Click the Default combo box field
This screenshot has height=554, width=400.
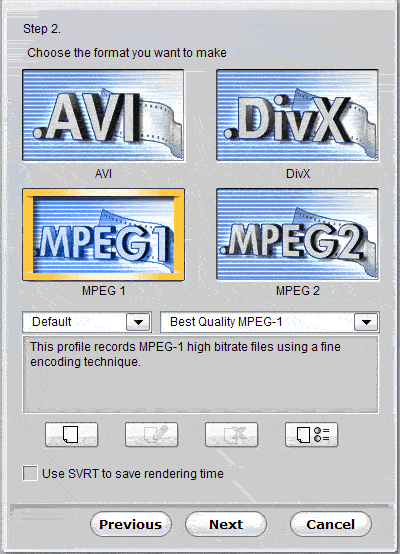coord(87,322)
